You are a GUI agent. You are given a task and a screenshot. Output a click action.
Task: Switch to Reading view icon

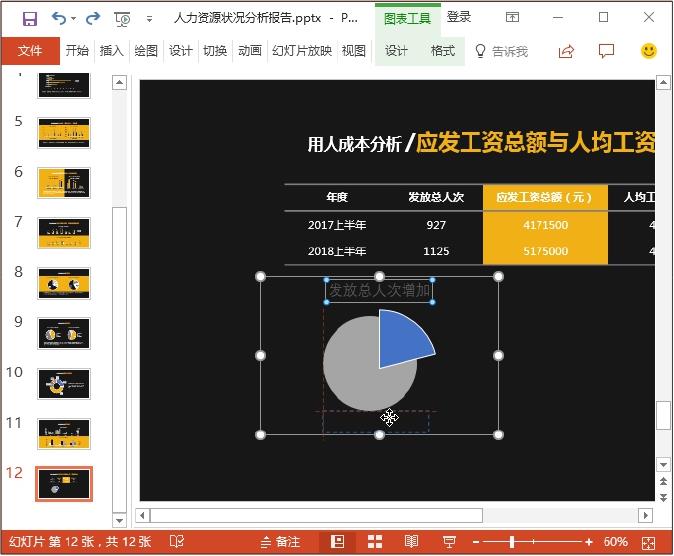point(411,541)
